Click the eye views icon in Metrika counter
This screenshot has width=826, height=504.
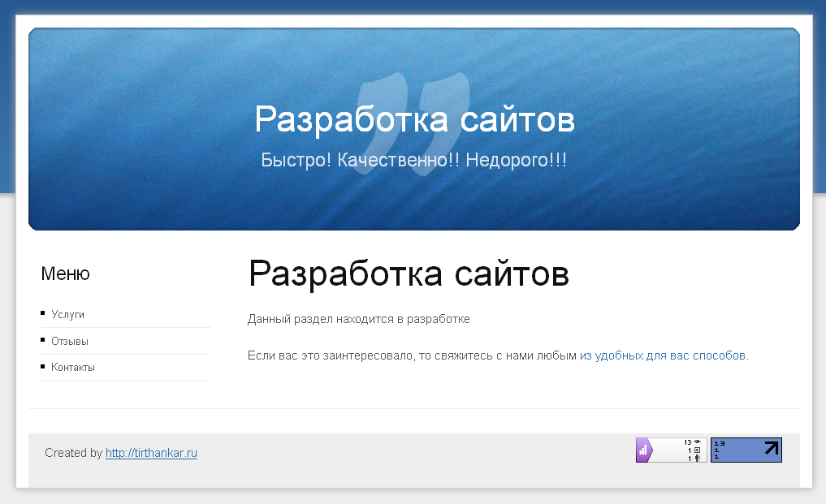pos(697,442)
